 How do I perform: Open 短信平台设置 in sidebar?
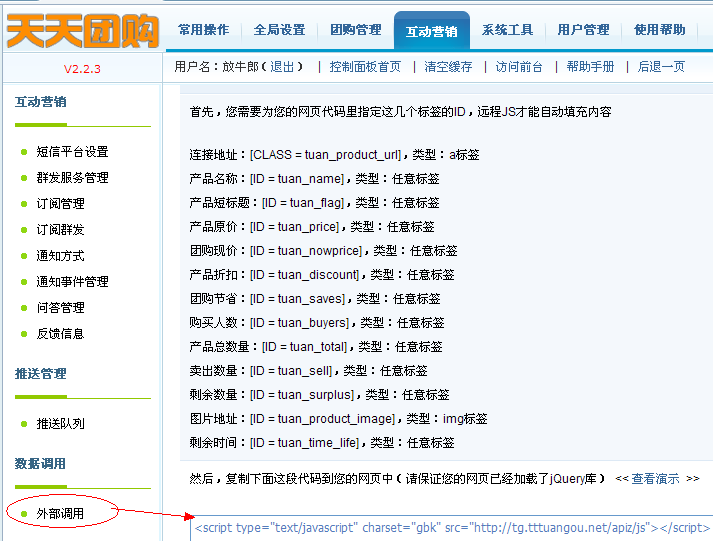pos(72,152)
